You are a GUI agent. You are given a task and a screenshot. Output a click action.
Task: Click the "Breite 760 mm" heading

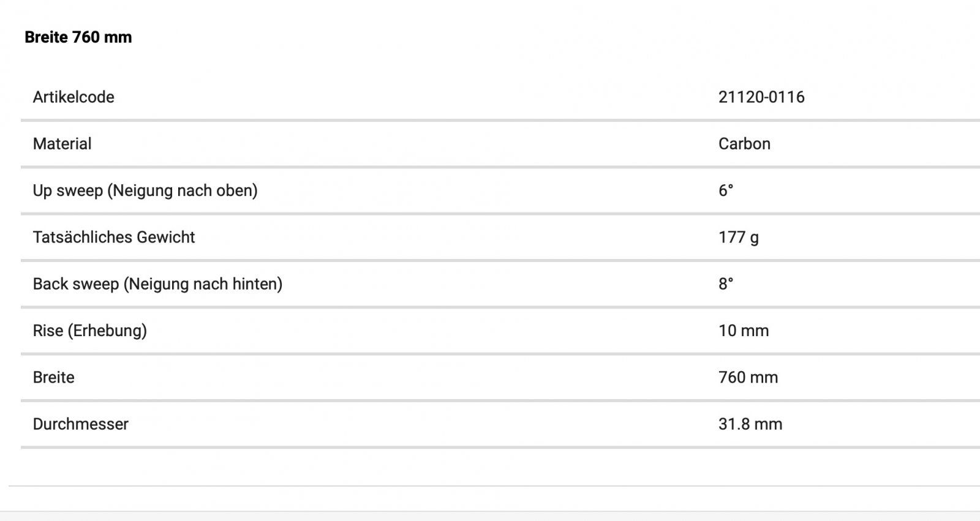78,37
